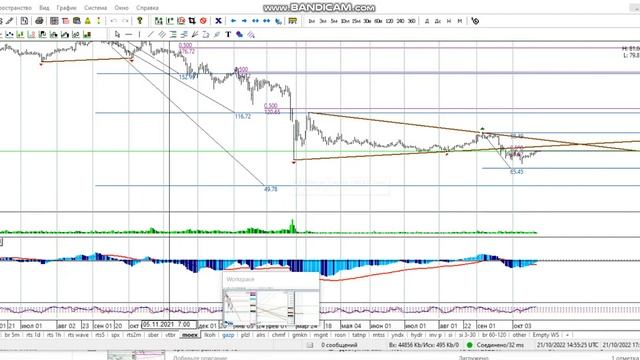The width and height of the screenshot is (640, 360).
Task: Select the arrow pointer cursor tool
Action: pyautogui.click(x=118, y=35)
